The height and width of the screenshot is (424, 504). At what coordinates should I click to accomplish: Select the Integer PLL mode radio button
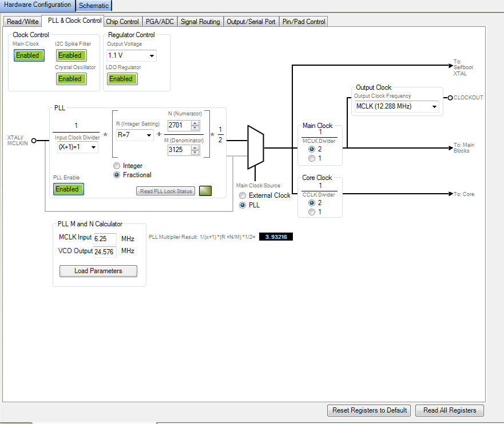pyautogui.click(x=117, y=166)
